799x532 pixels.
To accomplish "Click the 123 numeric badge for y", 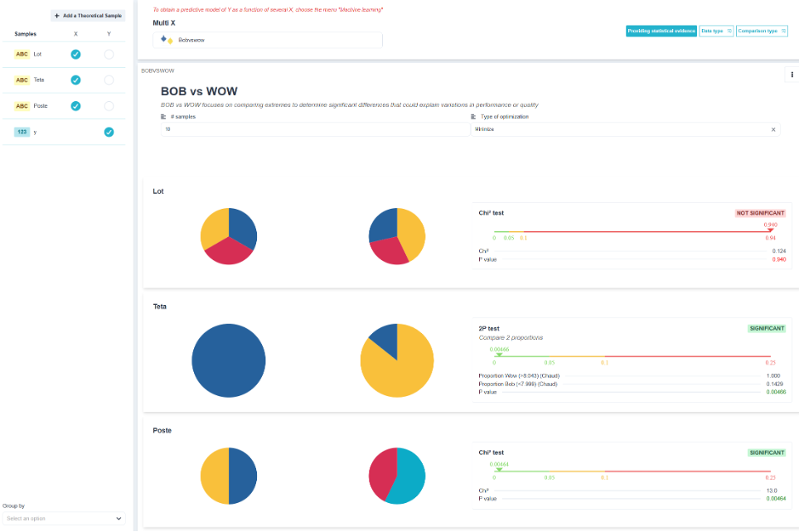I will click(x=22, y=132).
